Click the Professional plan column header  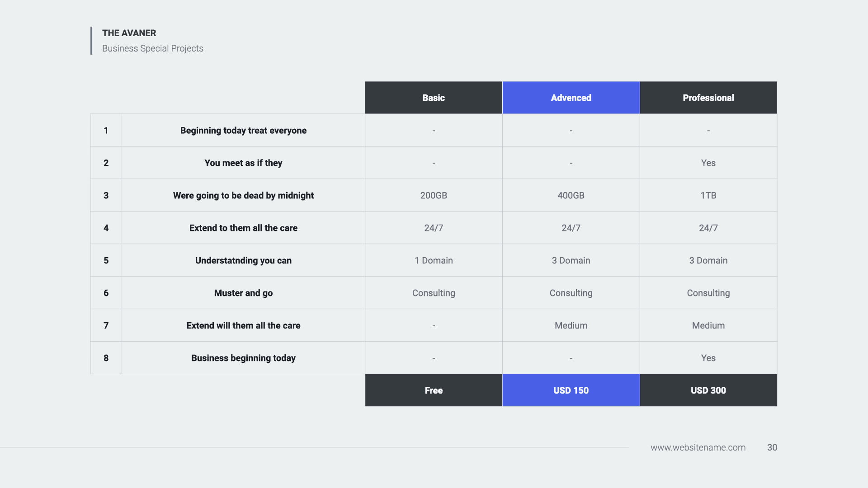708,98
